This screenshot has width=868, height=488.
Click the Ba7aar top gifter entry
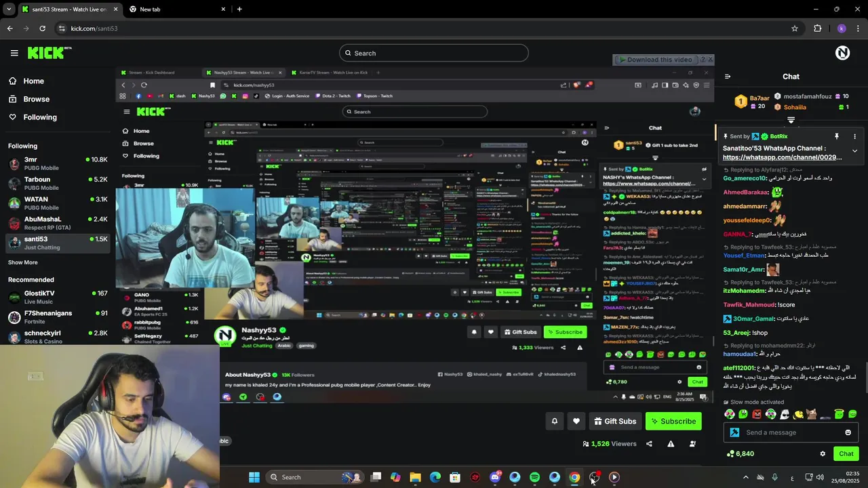(751, 102)
